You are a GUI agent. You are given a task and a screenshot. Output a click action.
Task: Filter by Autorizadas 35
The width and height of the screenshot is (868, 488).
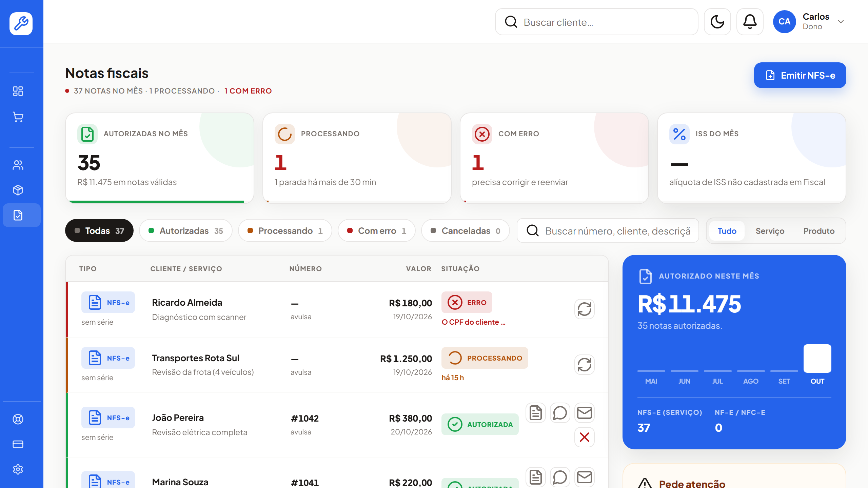point(186,230)
